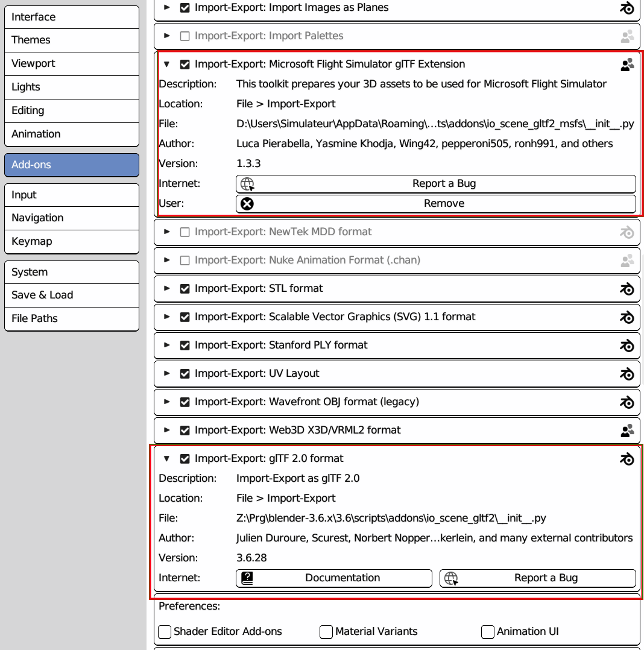Enable Material Variants preference checkbox
The image size is (644, 650).
pyautogui.click(x=326, y=632)
